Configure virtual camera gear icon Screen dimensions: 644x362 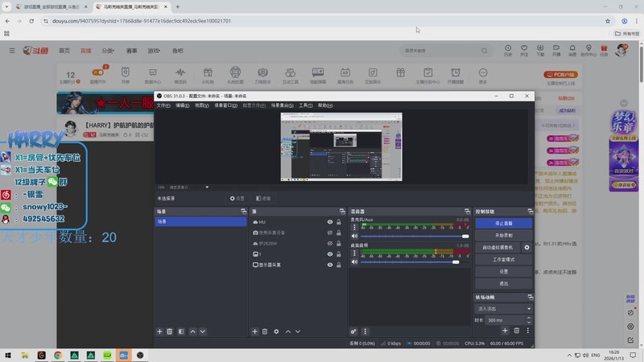click(x=527, y=248)
